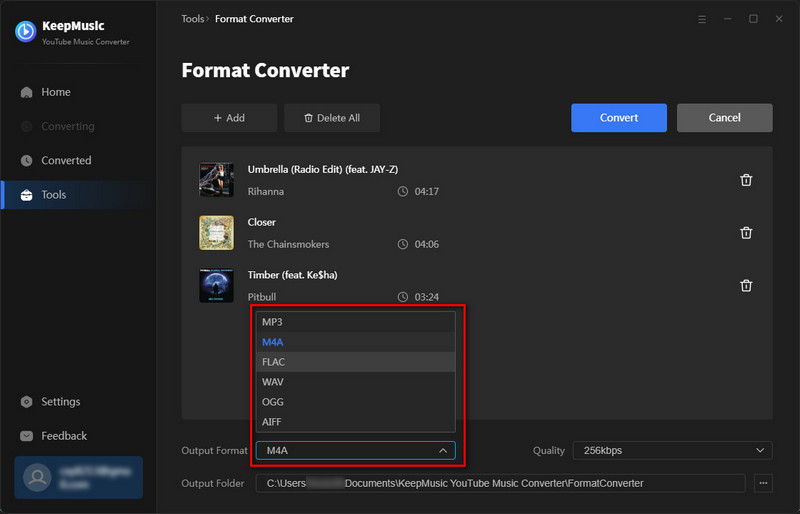Open the Quality 256kbps dropdown
This screenshot has height=514, width=800.
tap(672, 451)
